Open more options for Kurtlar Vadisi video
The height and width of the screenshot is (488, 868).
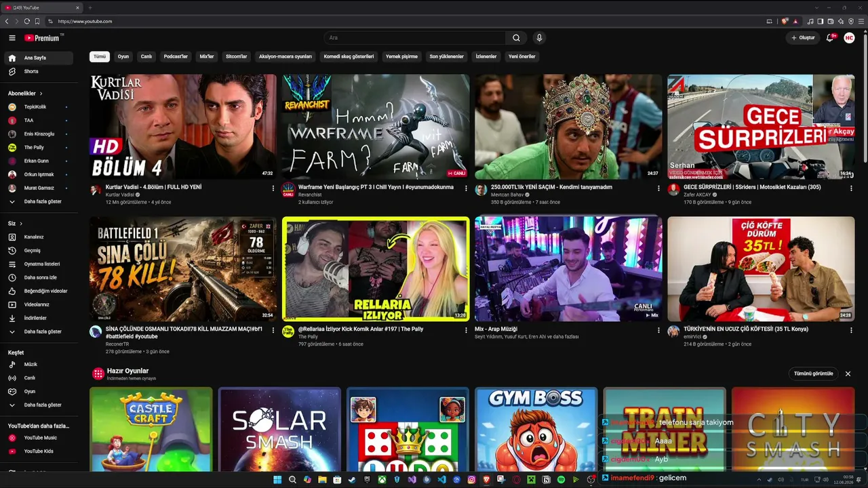tap(273, 188)
